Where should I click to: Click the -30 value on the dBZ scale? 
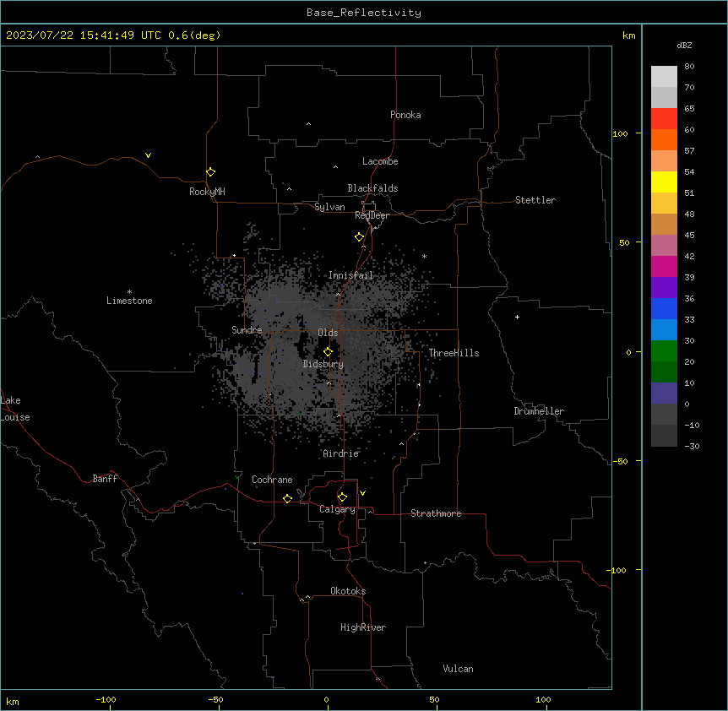(692, 446)
